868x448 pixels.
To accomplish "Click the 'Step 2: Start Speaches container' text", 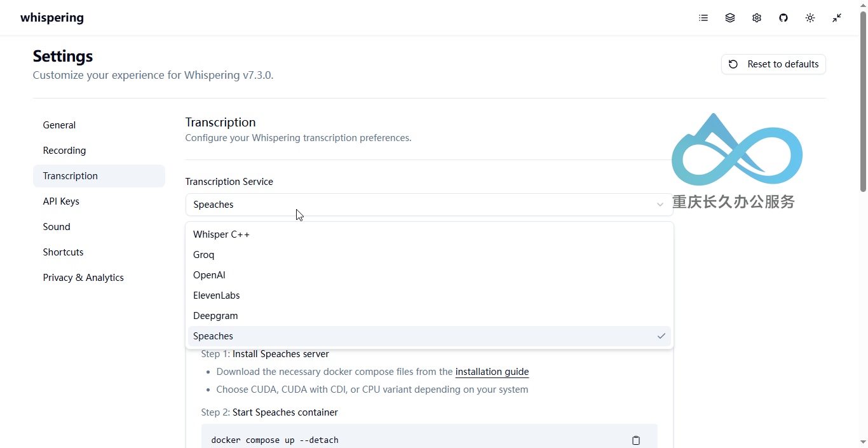I will click(269, 412).
